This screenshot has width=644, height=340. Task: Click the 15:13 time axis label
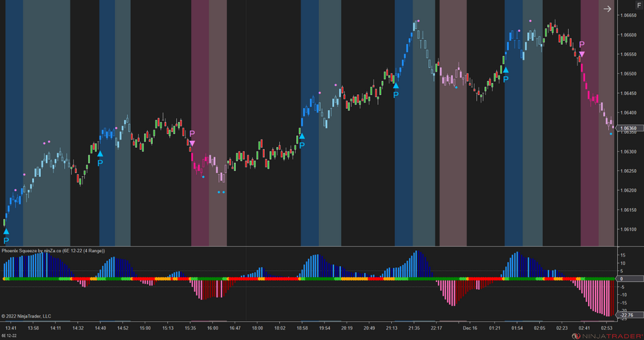tap(167, 328)
